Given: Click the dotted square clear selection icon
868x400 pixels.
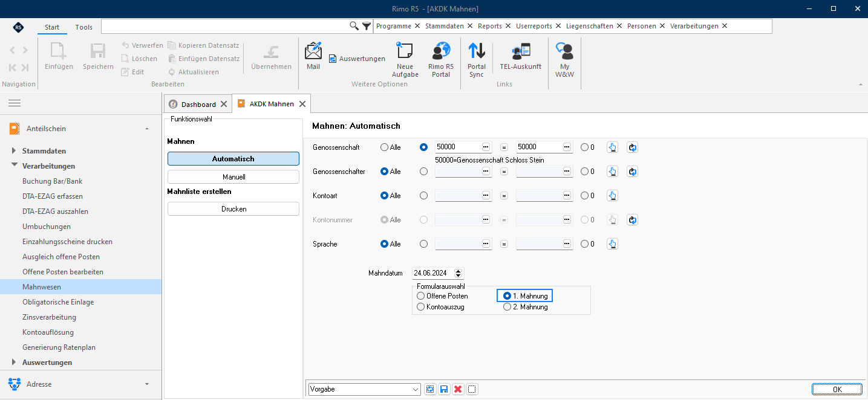Looking at the screenshot, I should (472, 389).
